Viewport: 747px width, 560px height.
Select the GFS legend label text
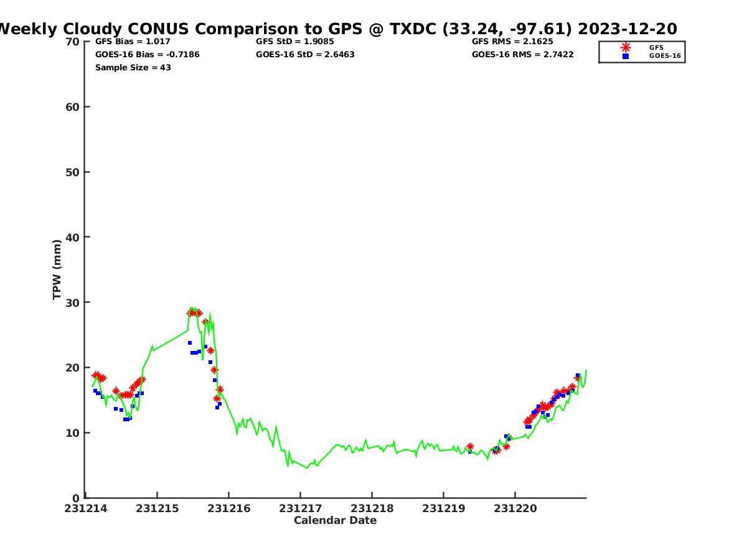[656, 47]
